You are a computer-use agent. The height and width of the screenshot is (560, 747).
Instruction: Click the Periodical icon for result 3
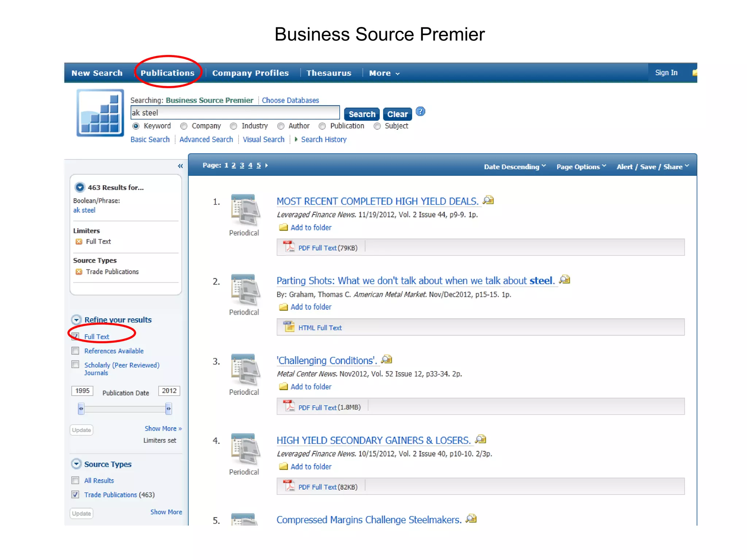coord(245,370)
